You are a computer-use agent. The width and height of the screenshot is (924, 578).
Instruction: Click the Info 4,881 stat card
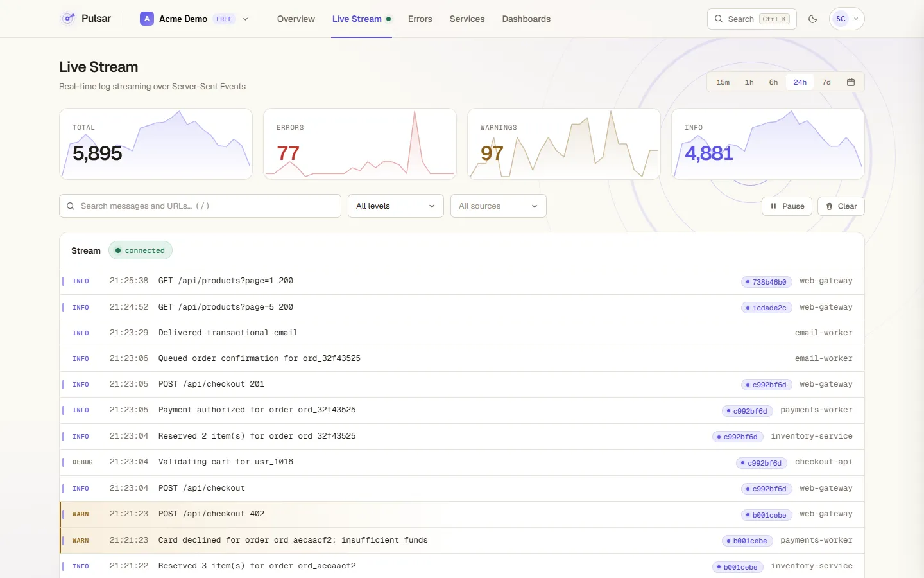click(768, 144)
